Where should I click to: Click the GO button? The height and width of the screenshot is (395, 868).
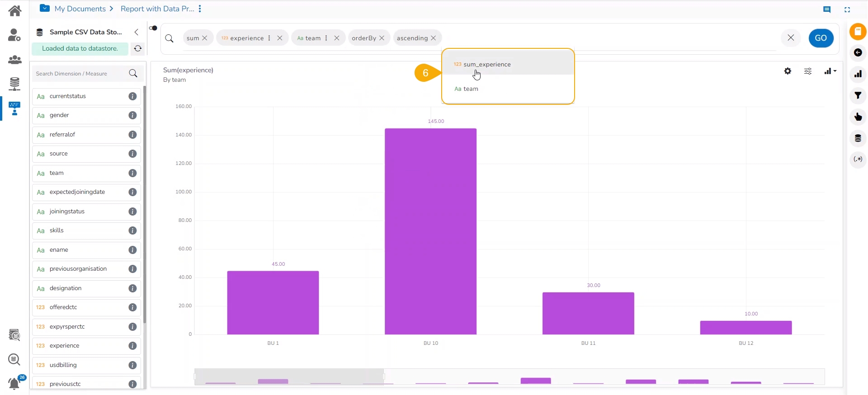821,38
